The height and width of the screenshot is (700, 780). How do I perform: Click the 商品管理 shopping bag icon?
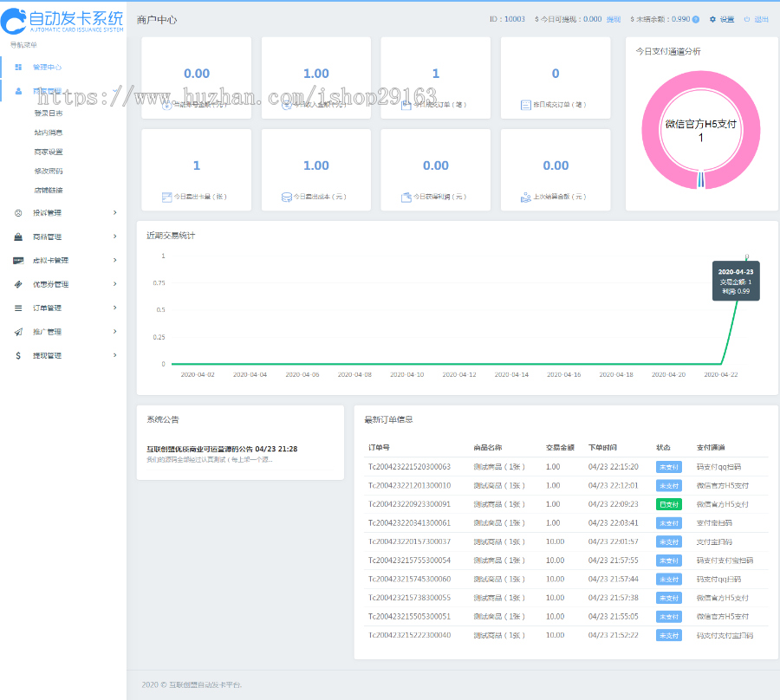pos(18,237)
